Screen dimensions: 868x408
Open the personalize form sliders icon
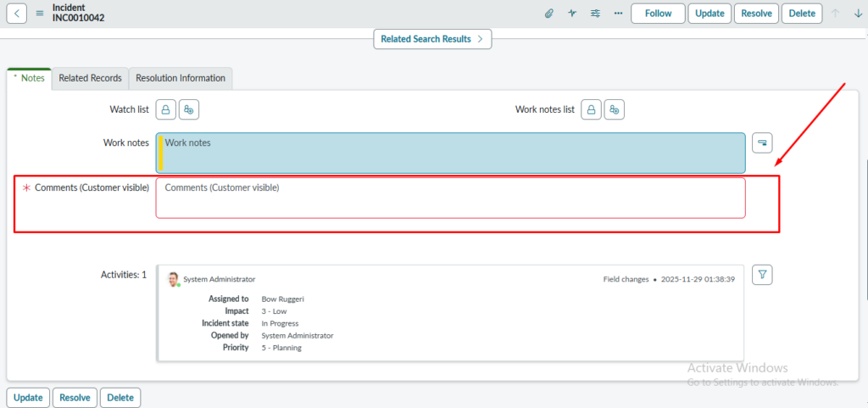point(595,14)
